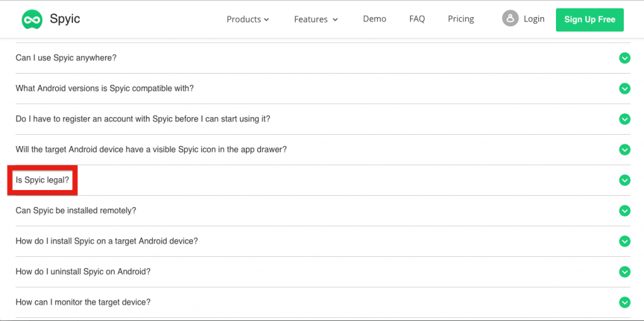Open the Products dropdown menu
Screen dimensions: 644x321
[x=248, y=20]
